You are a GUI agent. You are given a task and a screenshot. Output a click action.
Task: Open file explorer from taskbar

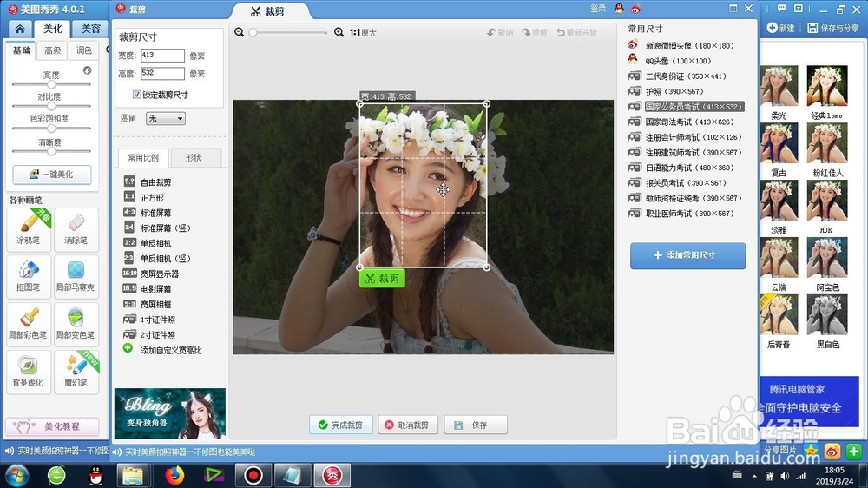tap(133, 475)
